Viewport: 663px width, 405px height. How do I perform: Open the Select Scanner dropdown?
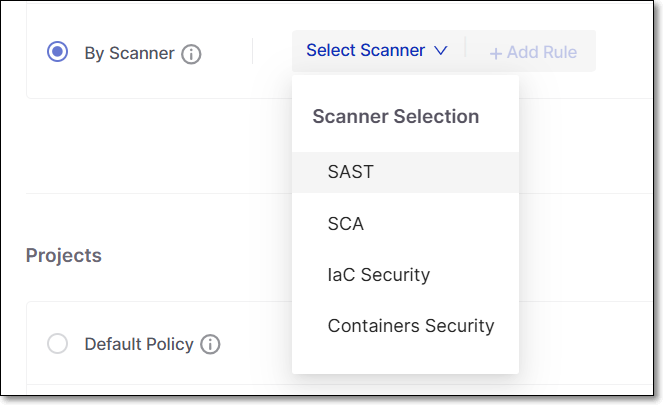click(376, 50)
